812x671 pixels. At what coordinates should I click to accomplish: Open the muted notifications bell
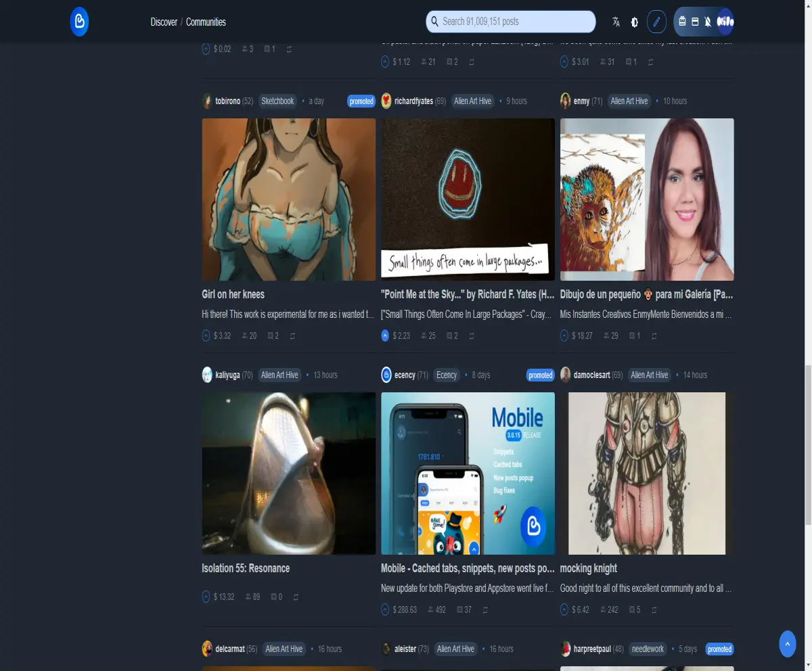click(707, 22)
